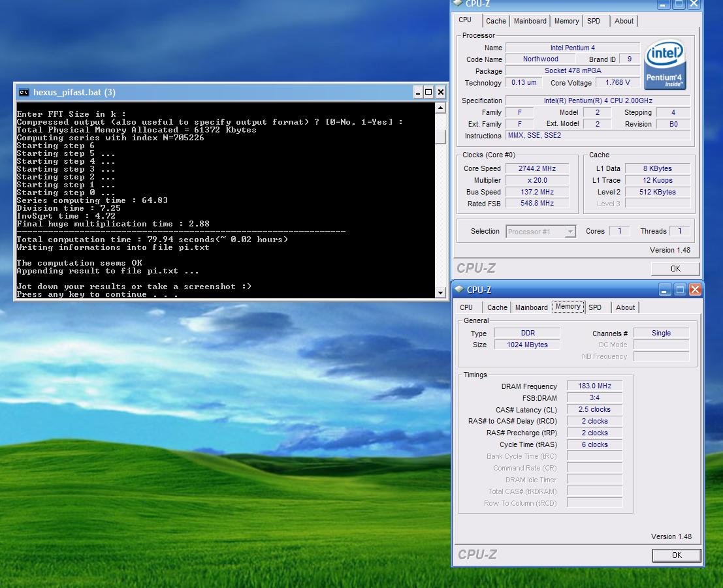Image resolution: width=723 pixels, height=588 pixels.
Task: Click the 'MMX, SSE, SSE2' instructions field
Action: [x=598, y=136]
